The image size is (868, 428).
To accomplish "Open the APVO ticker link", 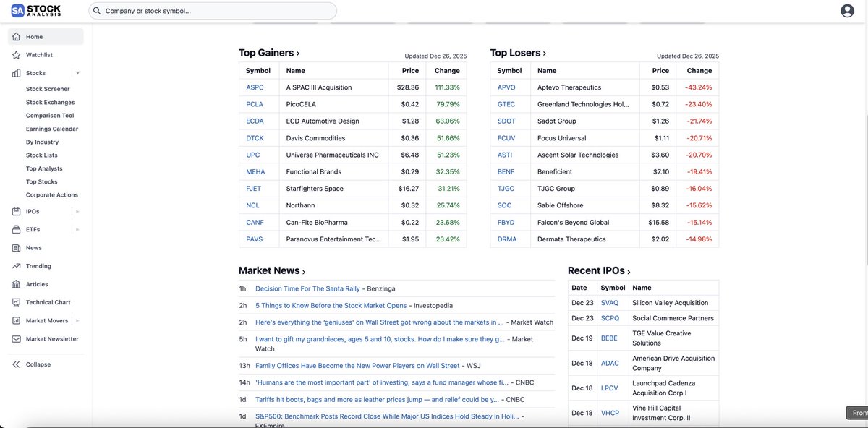I will click(x=506, y=87).
